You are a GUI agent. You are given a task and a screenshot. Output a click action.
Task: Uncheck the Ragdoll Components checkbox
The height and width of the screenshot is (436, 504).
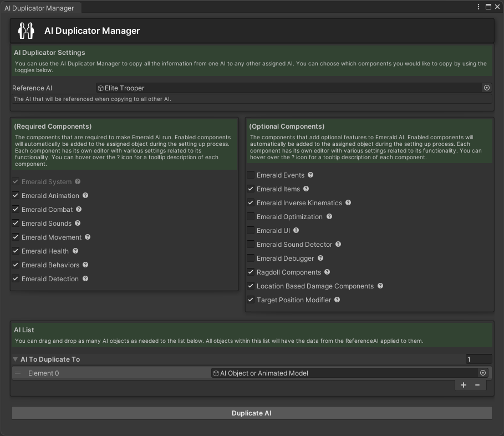coord(251,272)
